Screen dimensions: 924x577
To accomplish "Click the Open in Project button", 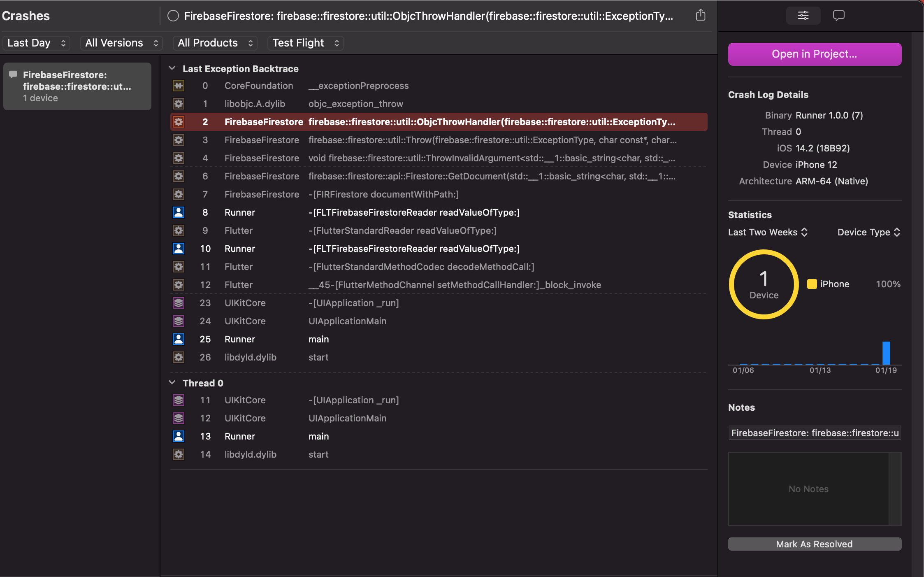I will click(x=814, y=54).
